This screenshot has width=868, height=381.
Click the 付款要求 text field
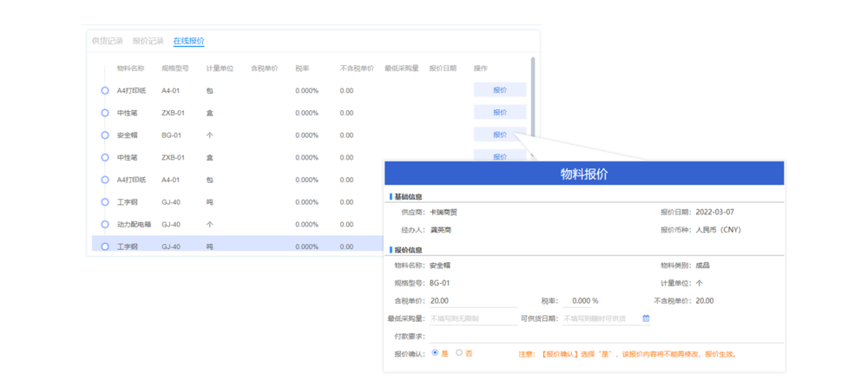click(x=606, y=336)
